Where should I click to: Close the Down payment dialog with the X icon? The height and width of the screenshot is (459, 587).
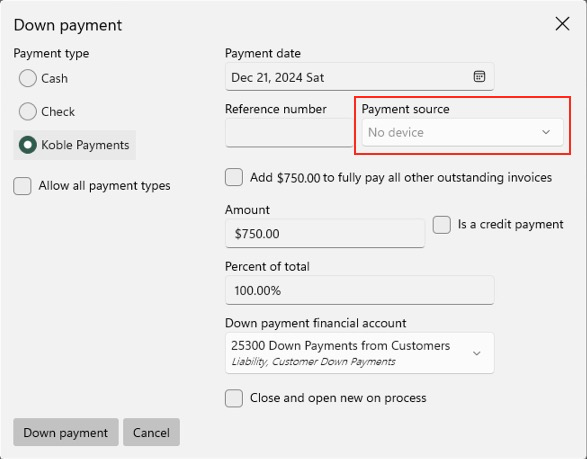[x=562, y=24]
